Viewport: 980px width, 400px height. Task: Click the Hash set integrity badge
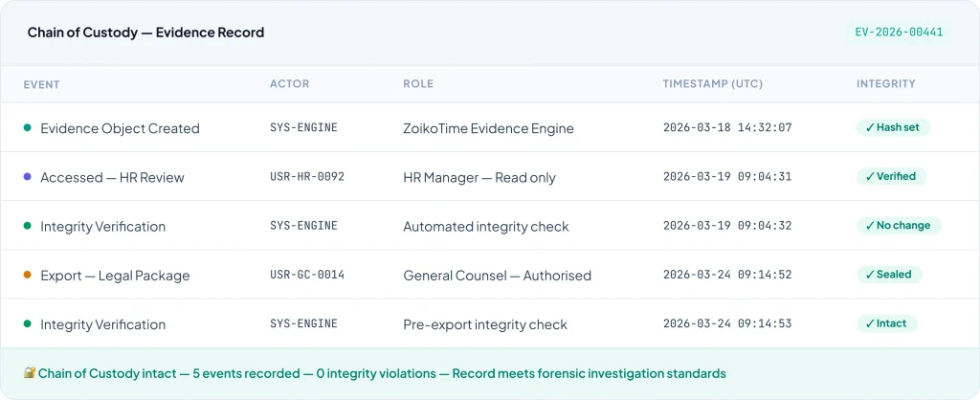click(x=893, y=127)
